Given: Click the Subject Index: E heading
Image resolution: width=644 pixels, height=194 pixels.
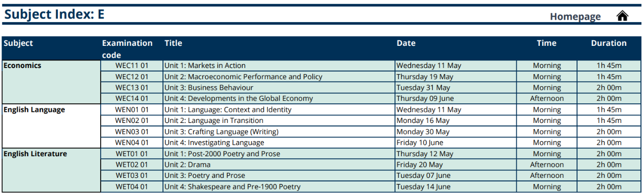Looking at the screenshot, I should (x=54, y=15).
